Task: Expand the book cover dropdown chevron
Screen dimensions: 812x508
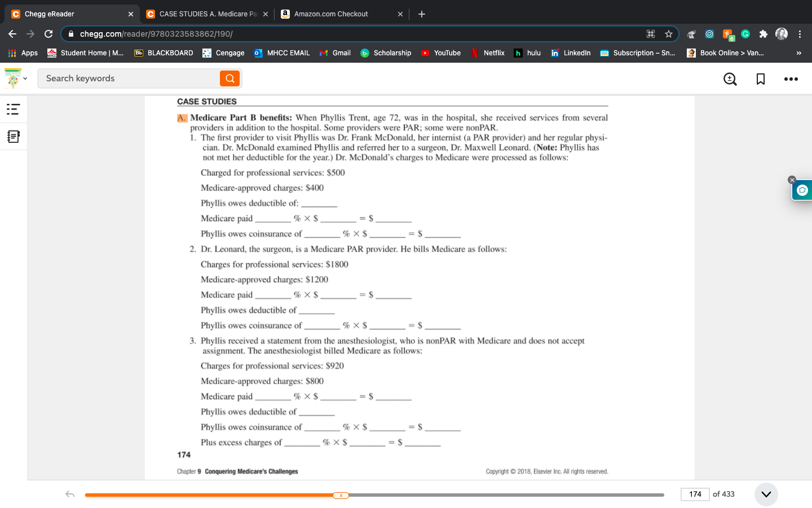Action: (x=25, y=78)
